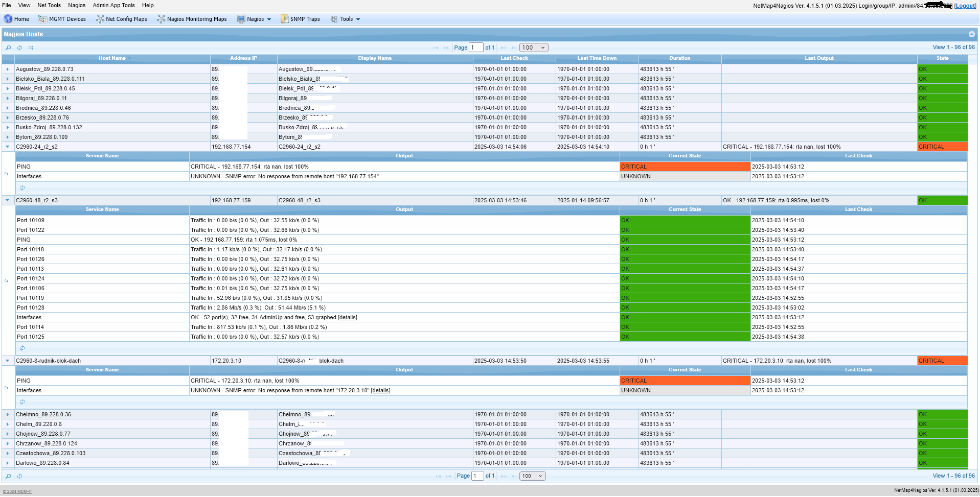
Task: Collapse the Nagios Hosts panel using its header icon
Action: pos(971,34)
